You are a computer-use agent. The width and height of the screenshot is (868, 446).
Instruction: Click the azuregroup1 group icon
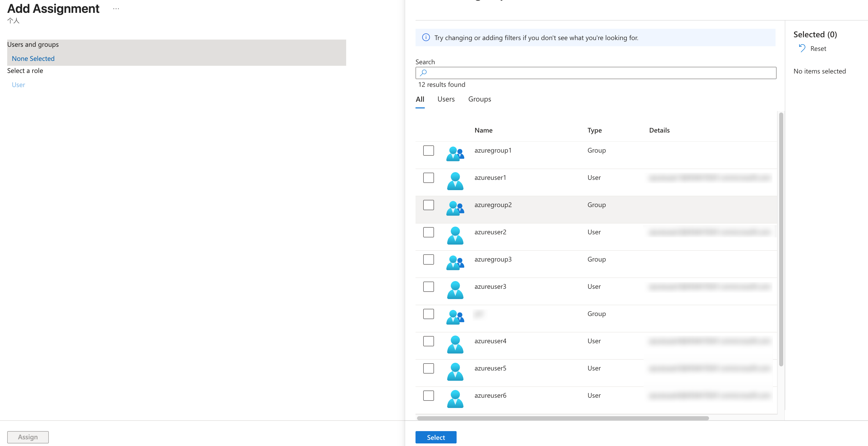tap(455, 154)
